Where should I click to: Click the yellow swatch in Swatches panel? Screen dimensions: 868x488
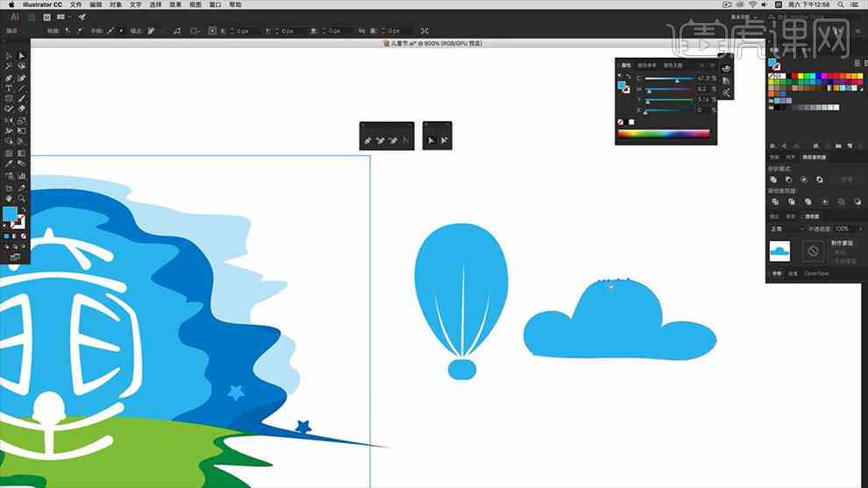(801, 76)
